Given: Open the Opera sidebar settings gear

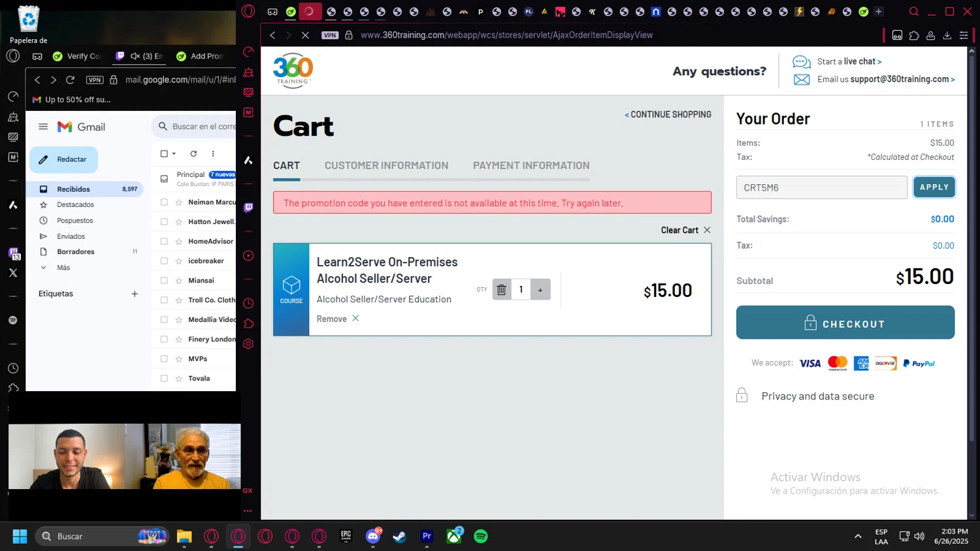Looking at the screenshot, I should click(x=248, y=343).
